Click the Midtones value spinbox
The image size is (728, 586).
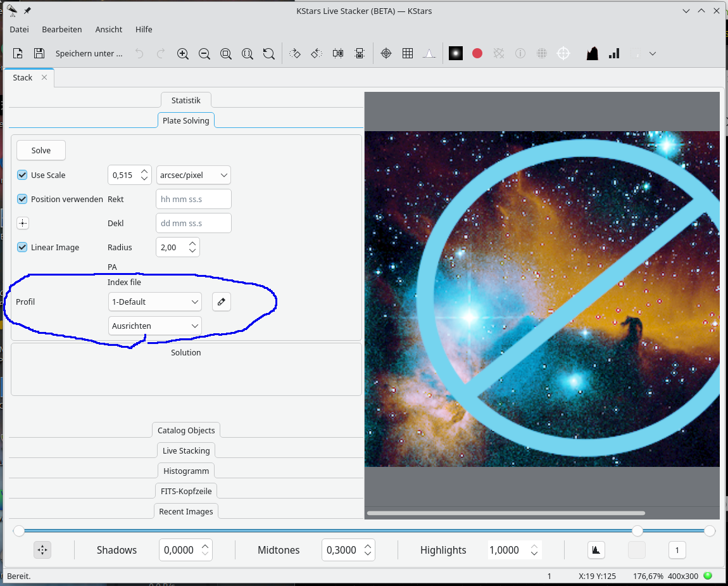(x=348, y=550)
